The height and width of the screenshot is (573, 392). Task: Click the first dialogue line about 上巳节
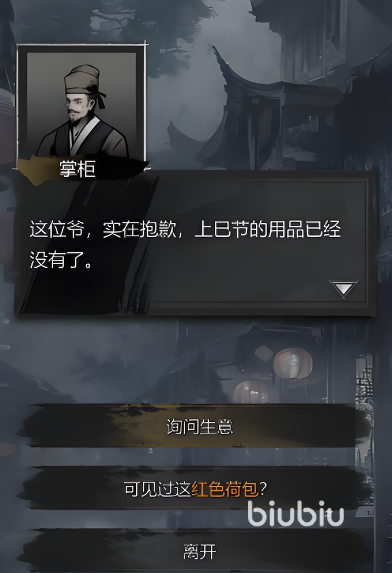[185, 230]
